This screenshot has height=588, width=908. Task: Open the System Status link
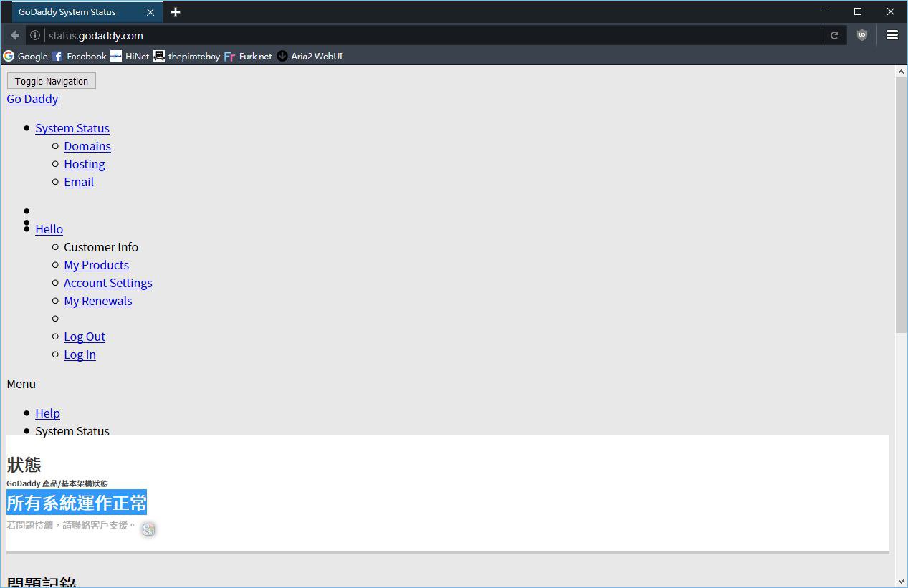72,128
